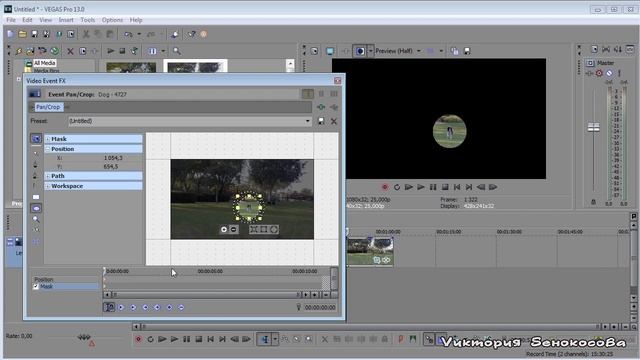Click the What's This help icon

[191, 34]
